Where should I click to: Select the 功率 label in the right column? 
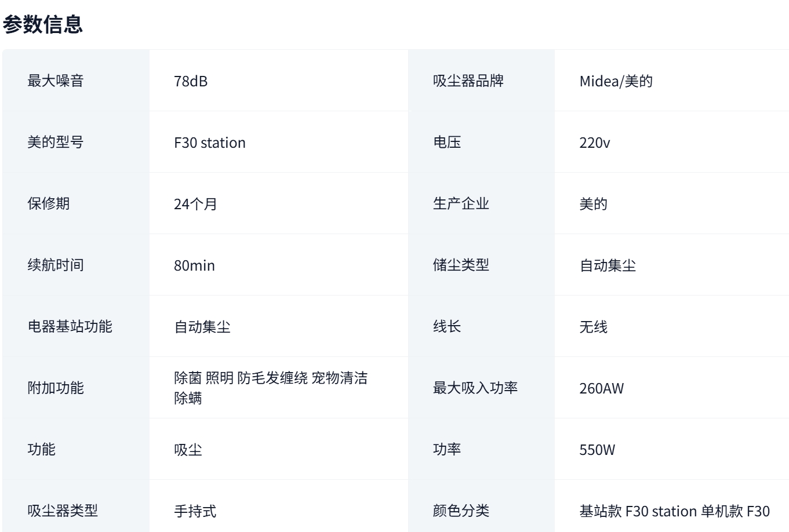tap(447, 449)
